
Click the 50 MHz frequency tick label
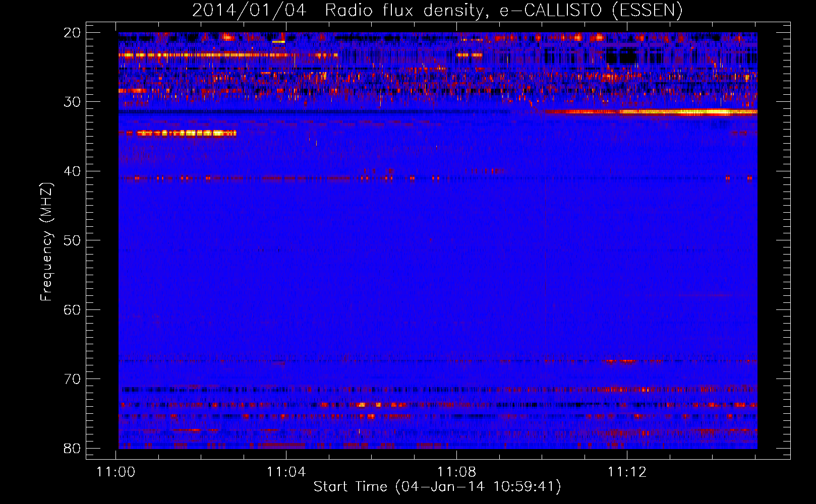pyautogui.click(x=72, y=240)
